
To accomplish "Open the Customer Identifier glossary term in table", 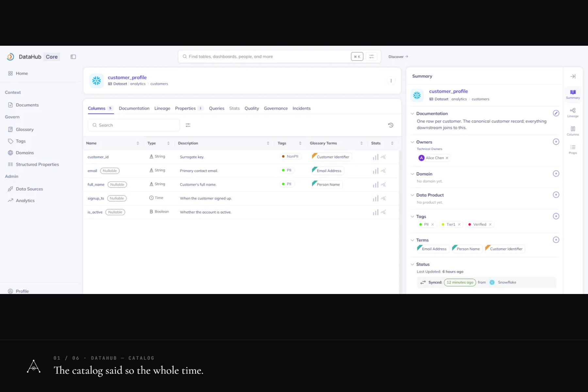I will (x=331, y=157).
